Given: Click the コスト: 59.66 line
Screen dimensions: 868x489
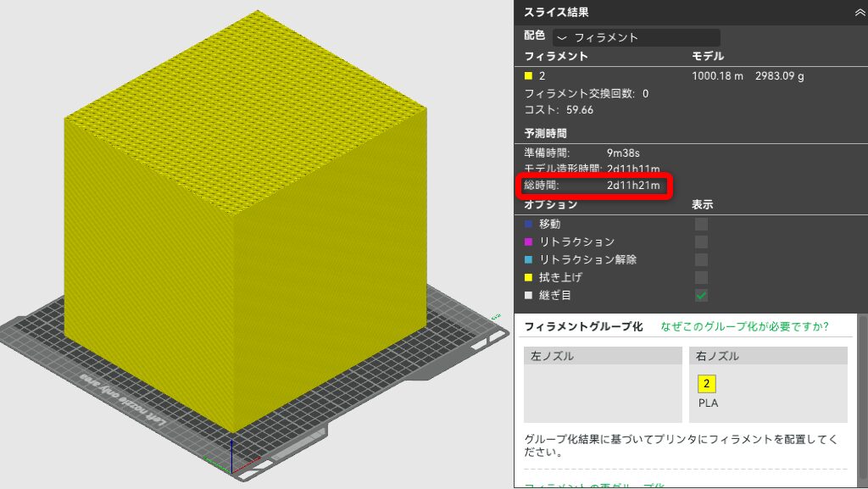Looking at the screenshot, I should pyautogui.click(x=559, y=109).
